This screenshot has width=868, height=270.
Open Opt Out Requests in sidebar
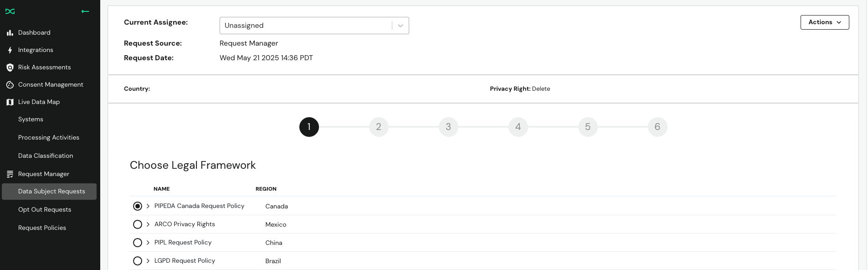[45, 210]
